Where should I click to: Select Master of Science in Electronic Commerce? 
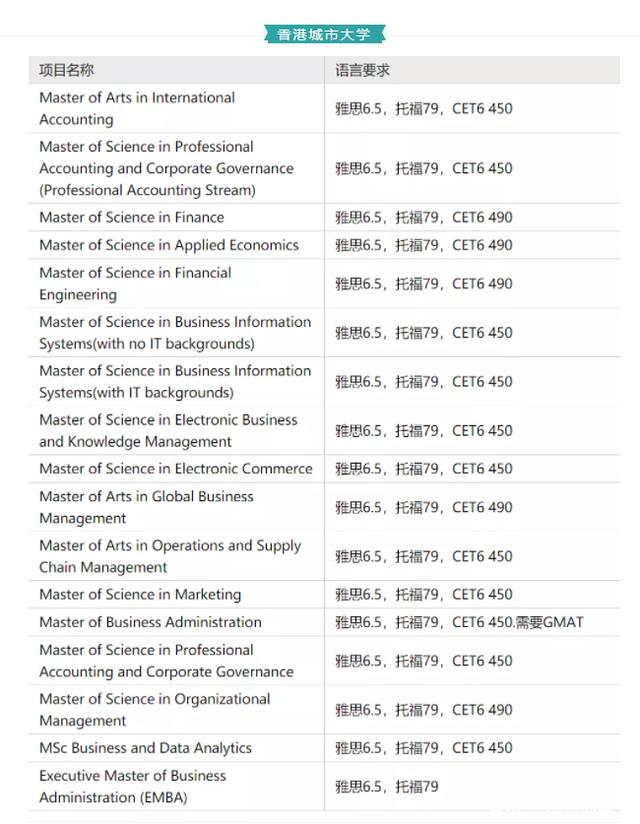175,468
